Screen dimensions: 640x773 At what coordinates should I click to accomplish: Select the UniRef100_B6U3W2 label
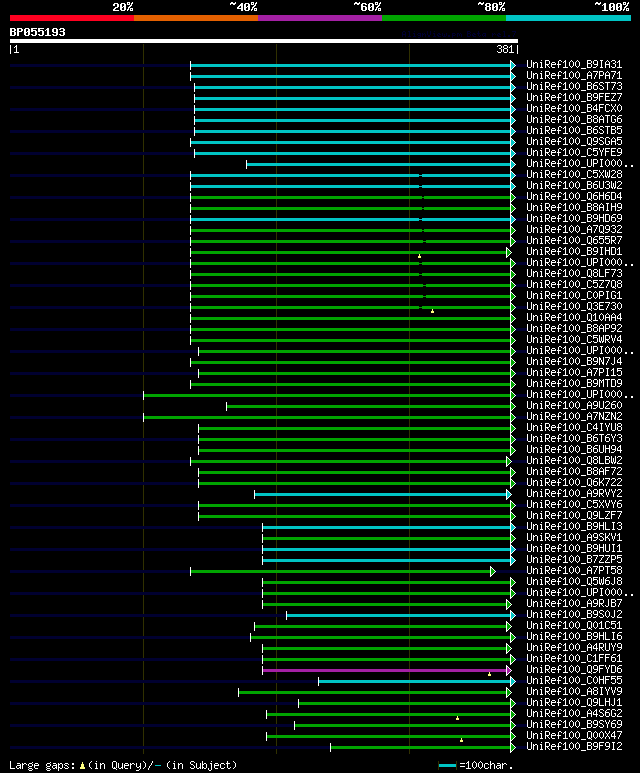coord(574,186)
